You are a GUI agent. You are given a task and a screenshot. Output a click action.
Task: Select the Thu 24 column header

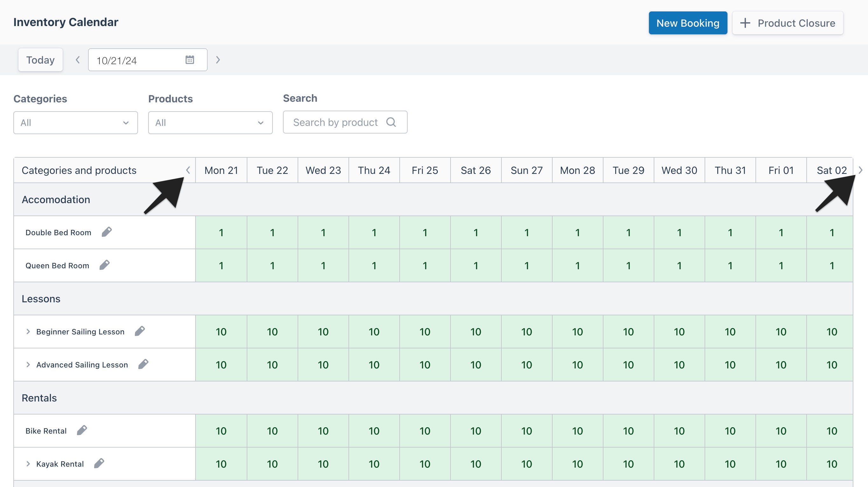click(374, 170)
